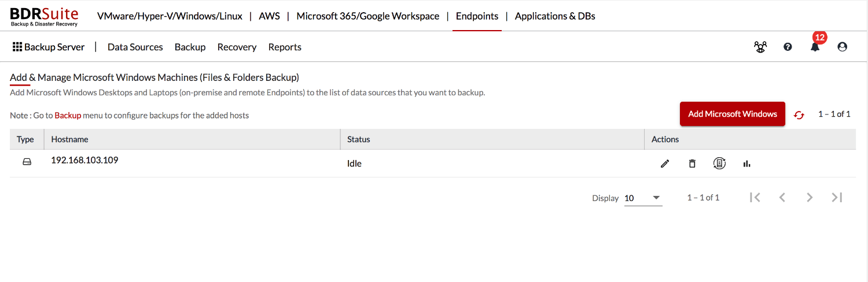Open the user account profile icon
The image size is (868, 282).
(843, 47)
